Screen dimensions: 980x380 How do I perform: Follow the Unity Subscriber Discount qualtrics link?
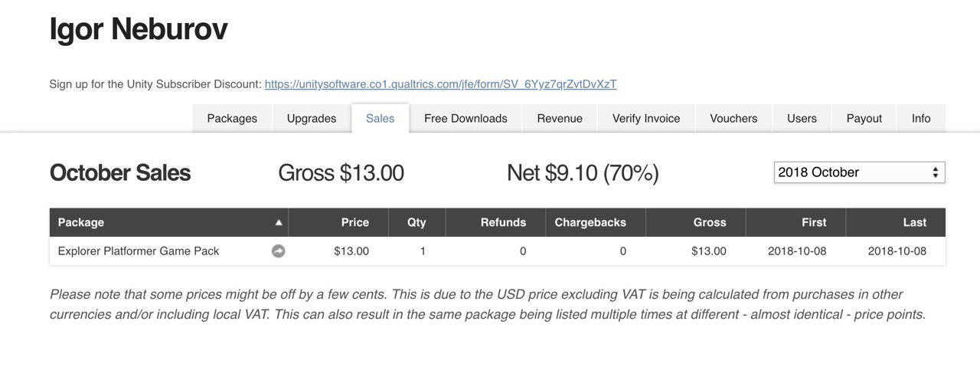(x=440, y=84)
